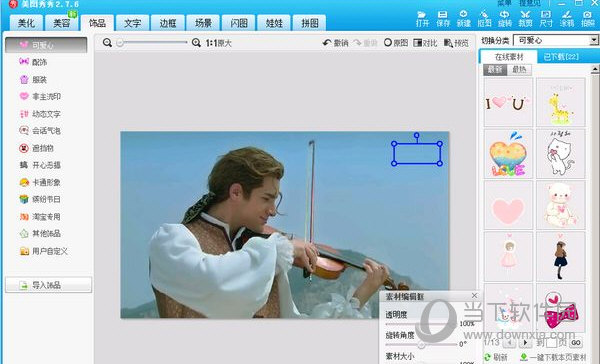Image resolution: width=600 pixels, height=364 pixels.
Task: Go to the next materials page
Action: pos(525,343)
